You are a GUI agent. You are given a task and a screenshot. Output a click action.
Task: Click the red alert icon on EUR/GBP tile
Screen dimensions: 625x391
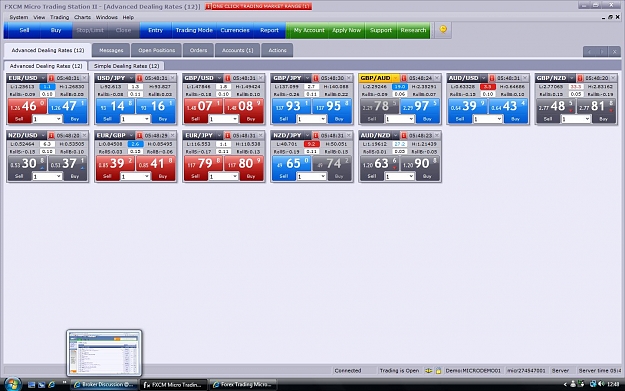coord(139,136)
